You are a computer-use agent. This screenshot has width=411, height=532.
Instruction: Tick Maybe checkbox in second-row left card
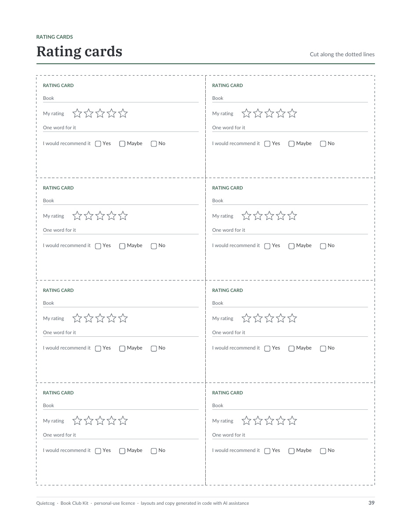122,246
